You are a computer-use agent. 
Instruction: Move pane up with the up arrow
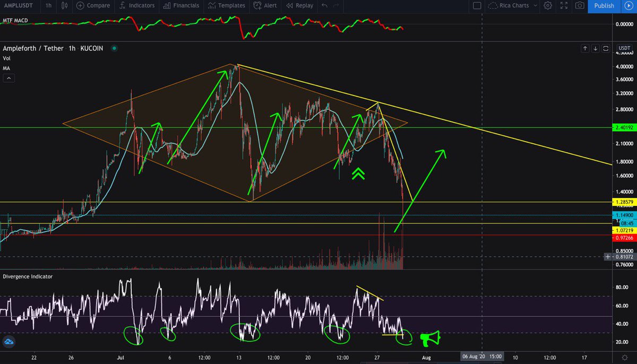[x=585, y=48]
